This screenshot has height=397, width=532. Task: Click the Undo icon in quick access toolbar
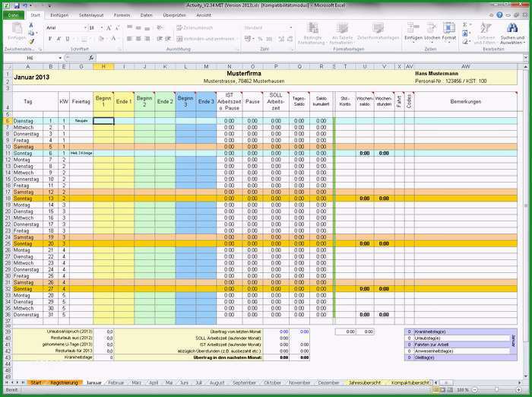point(24,6)
